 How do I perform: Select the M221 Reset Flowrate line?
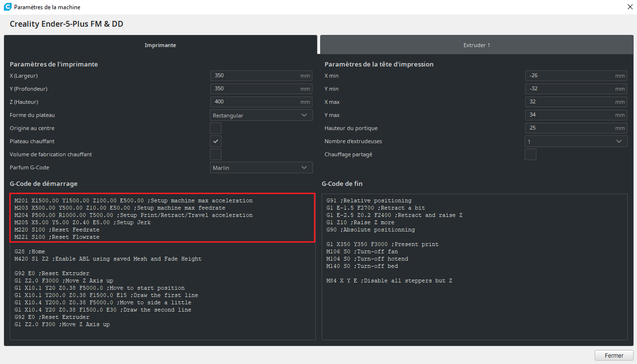[x=57, y=237]
